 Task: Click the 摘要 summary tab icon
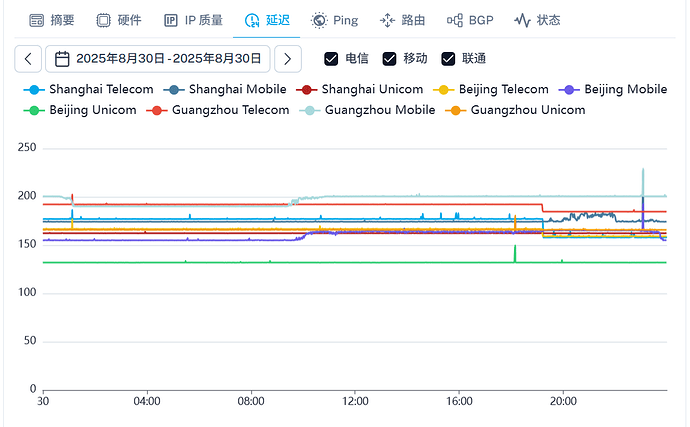(x=37, y=20)
